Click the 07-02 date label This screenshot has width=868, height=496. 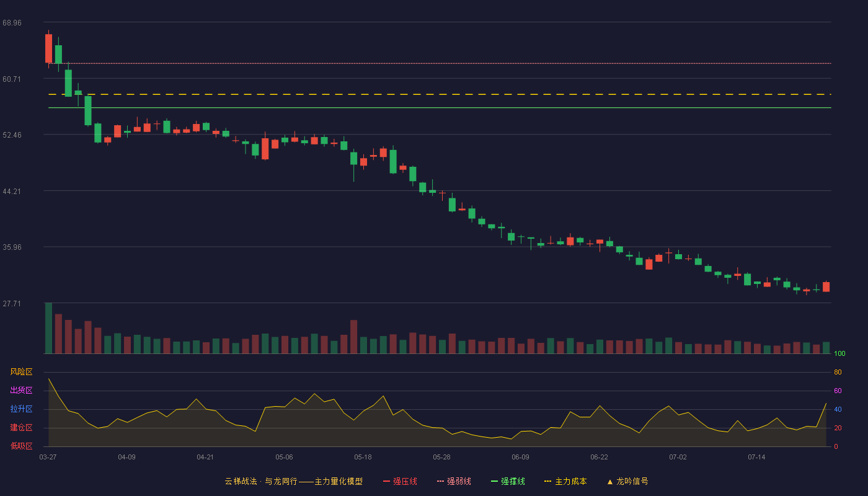(678, 457)
